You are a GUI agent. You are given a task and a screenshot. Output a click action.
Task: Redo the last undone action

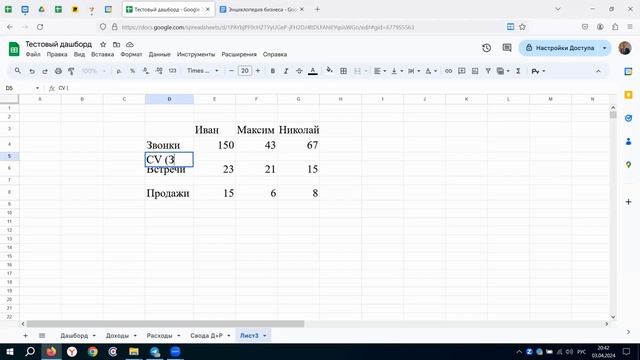coord(45,71)
